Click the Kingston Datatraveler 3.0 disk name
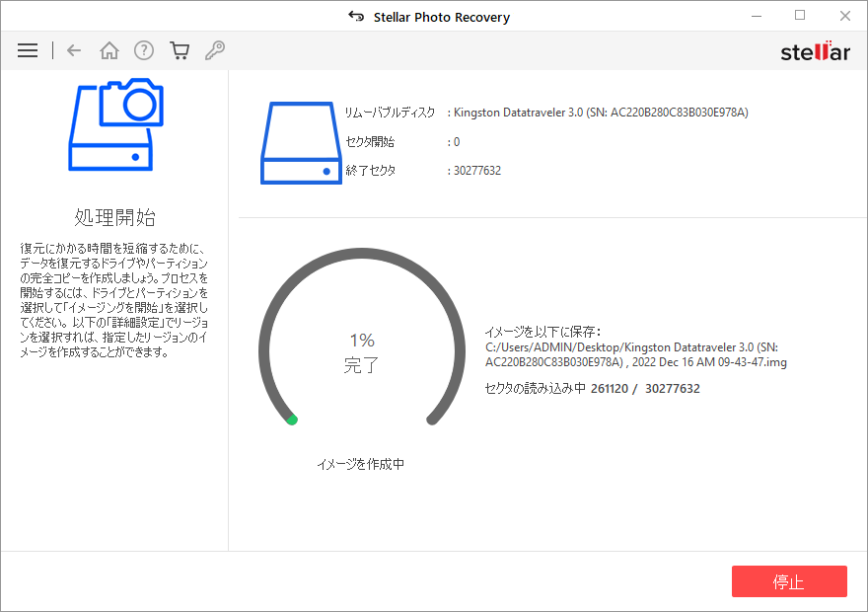The height and width of the screenshot is (612, 868). click(x=601, y=113)
